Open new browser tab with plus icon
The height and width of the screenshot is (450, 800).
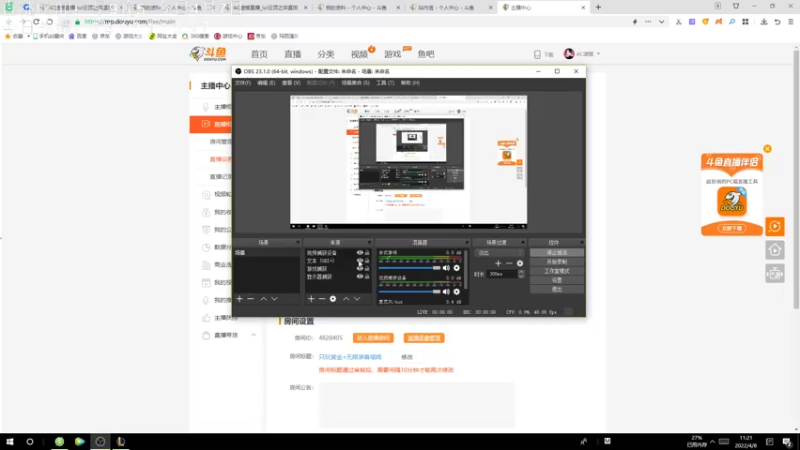[x=598, y=7]
